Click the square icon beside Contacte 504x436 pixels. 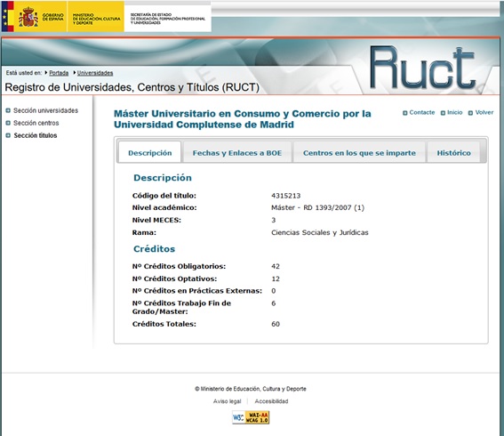tap(405, 113)
